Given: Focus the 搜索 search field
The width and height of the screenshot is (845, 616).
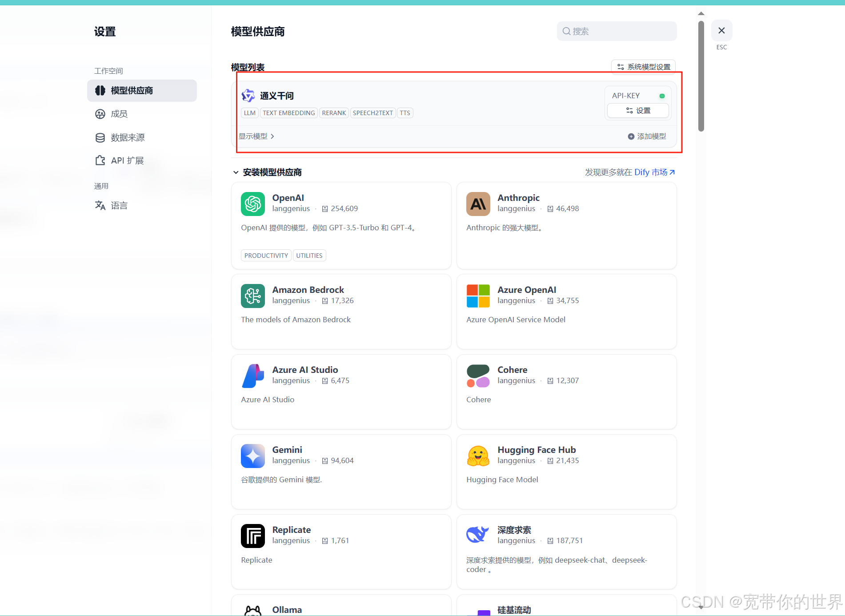Looking at the screenshot, I should point(617,31).
